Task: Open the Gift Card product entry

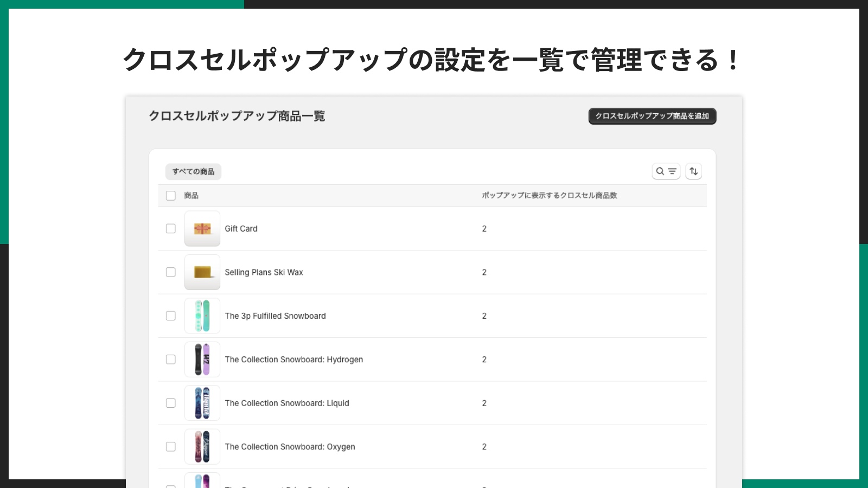Action: coord(241,228)
